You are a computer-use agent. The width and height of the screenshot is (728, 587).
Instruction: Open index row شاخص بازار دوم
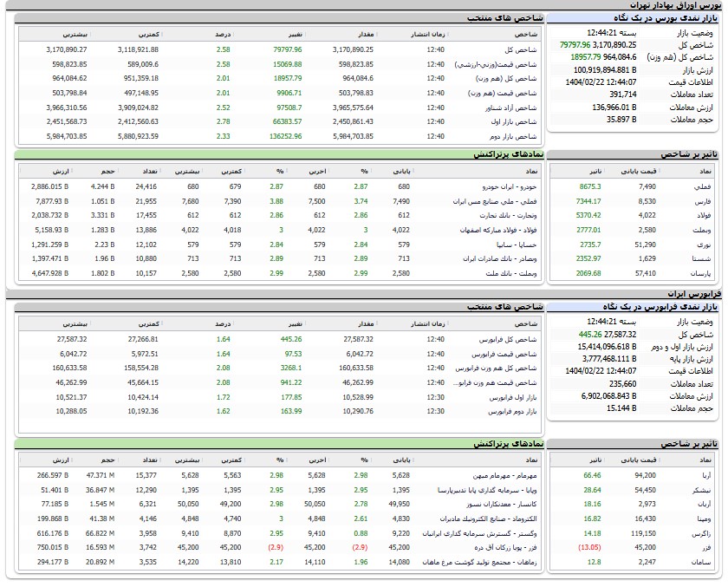coord(282,136)
